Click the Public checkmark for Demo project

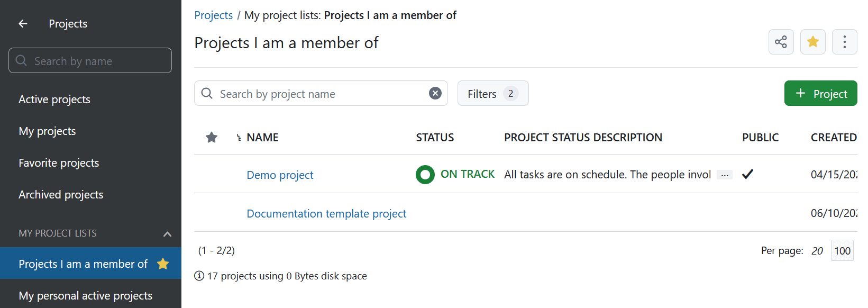coord(747,174)
